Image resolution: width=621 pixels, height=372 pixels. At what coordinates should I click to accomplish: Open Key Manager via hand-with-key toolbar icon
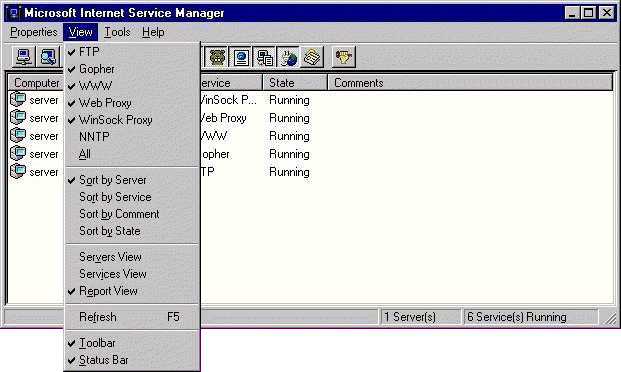tap(344, 57)
